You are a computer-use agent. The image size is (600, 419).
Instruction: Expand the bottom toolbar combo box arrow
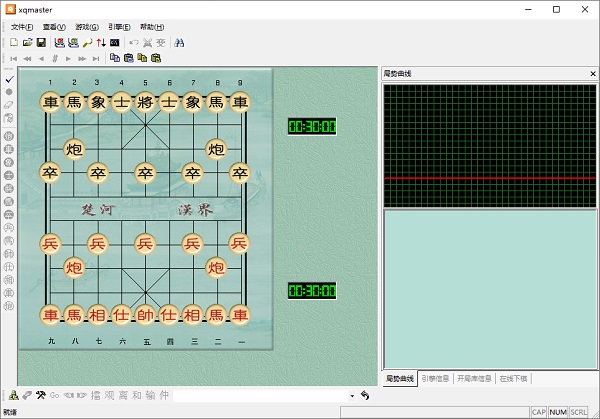[352, 396]
